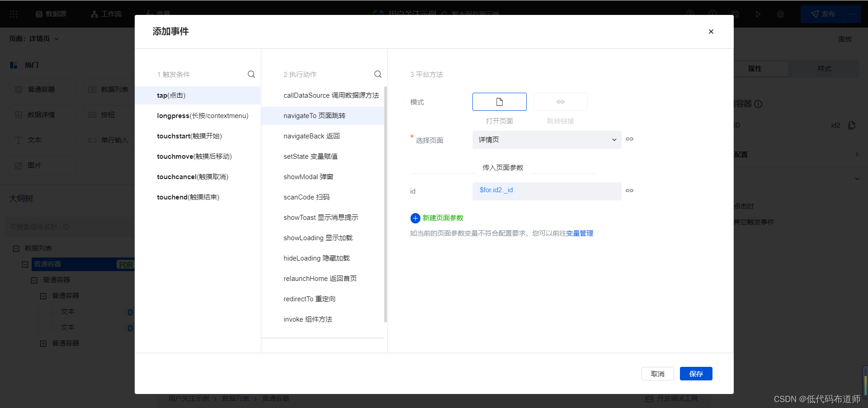Click the debug bug icon in top bar
868x408 pixels.
tap(780, 14)
